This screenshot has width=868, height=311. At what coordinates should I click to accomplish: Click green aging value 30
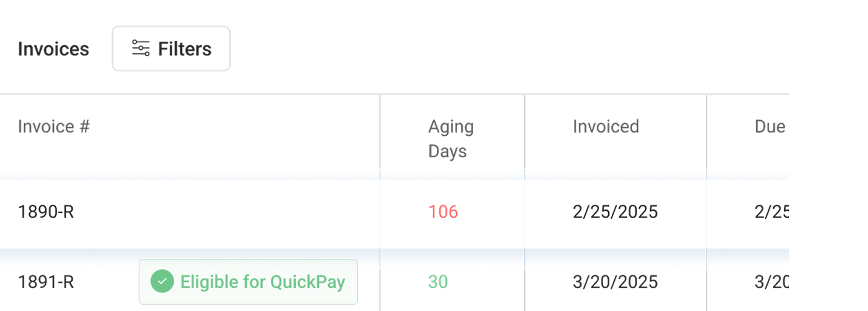click(x=438, y=282)
